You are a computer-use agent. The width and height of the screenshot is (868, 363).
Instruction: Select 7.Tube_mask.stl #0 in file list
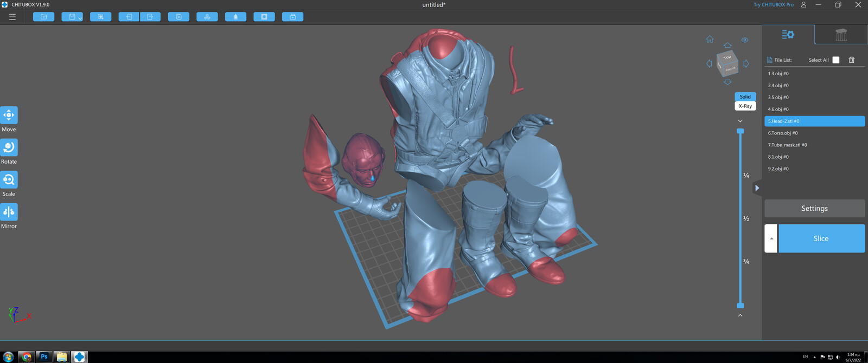point(814,145)
